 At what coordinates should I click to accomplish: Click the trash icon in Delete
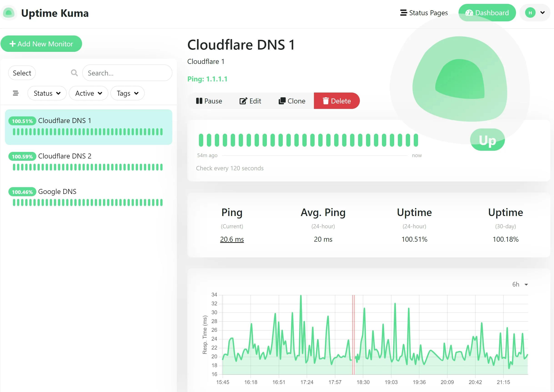[x=326, y=101]
